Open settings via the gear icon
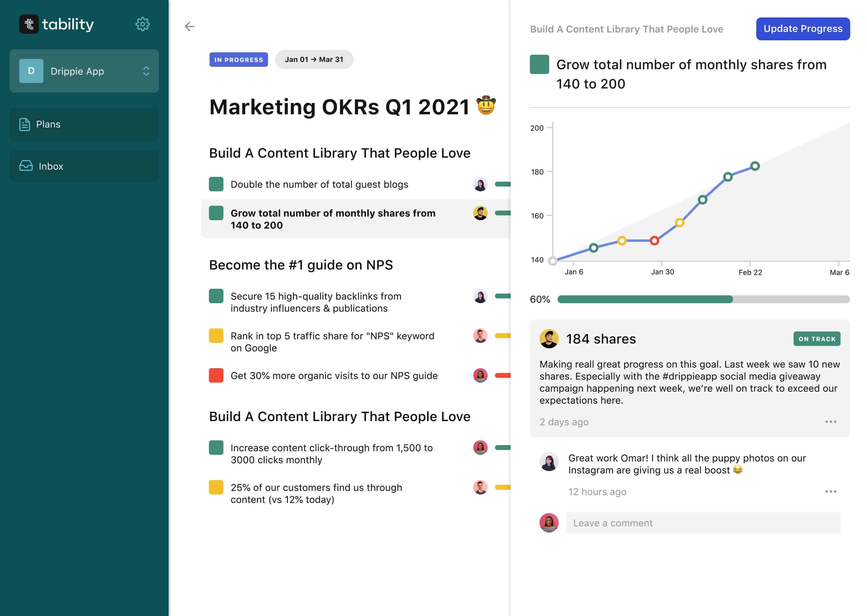 pos(142,24)
